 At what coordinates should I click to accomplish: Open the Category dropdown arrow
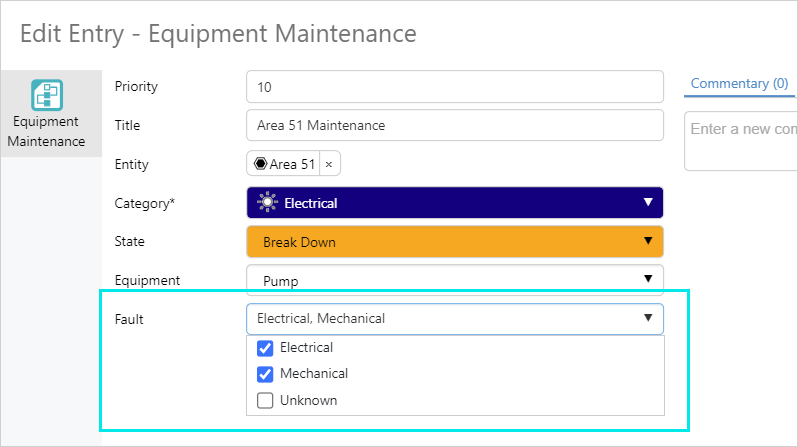(x=648, y=203)
